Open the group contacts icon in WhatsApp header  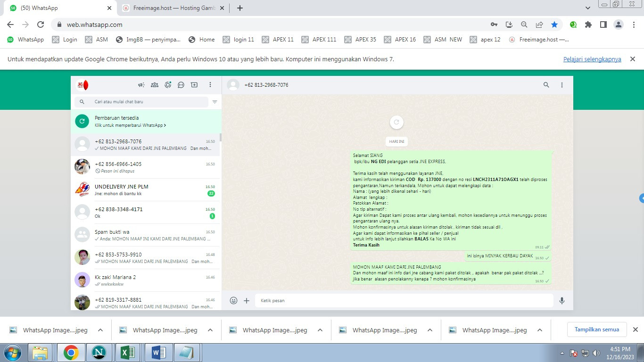154,85
